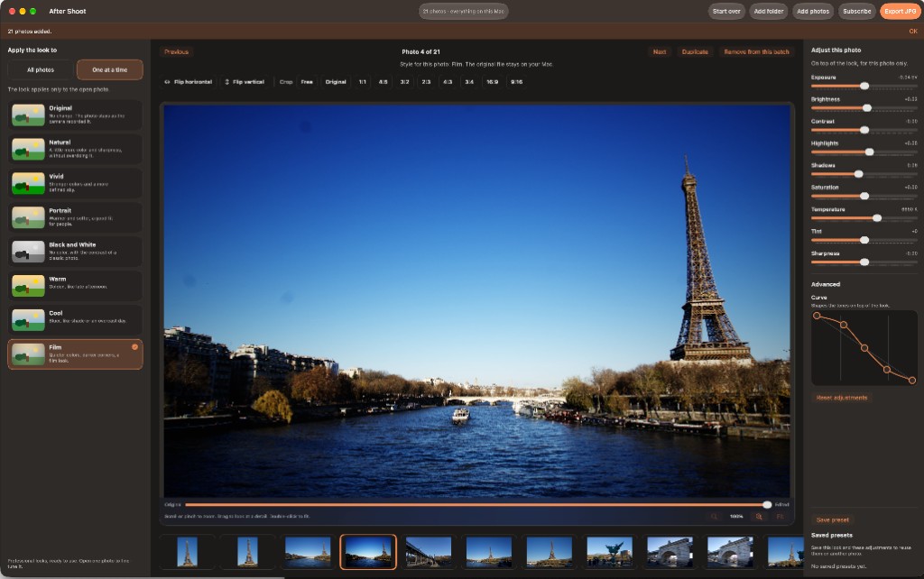The image size is (924, 579).
Task: Select the 1:1 crop ratio
Action: pos(363,82)
